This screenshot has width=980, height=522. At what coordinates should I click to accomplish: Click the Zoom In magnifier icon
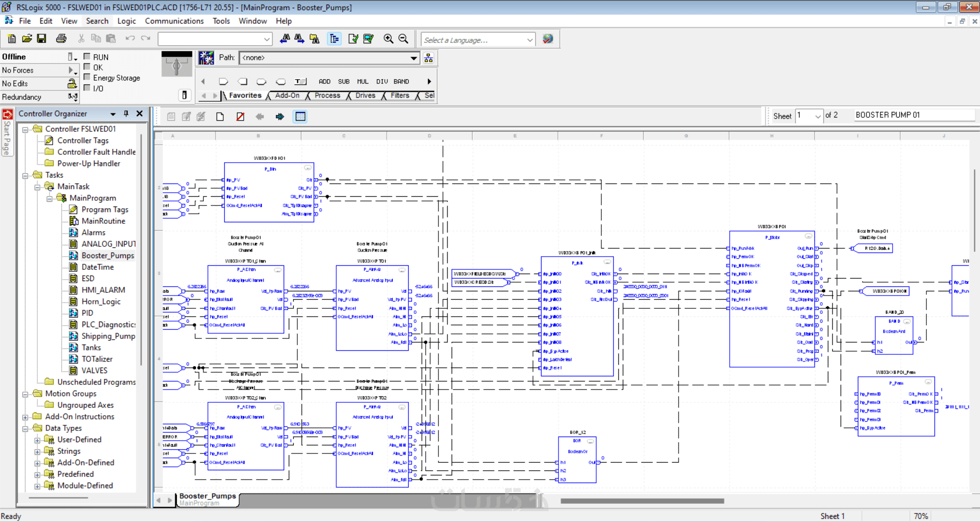coord(388,39)
